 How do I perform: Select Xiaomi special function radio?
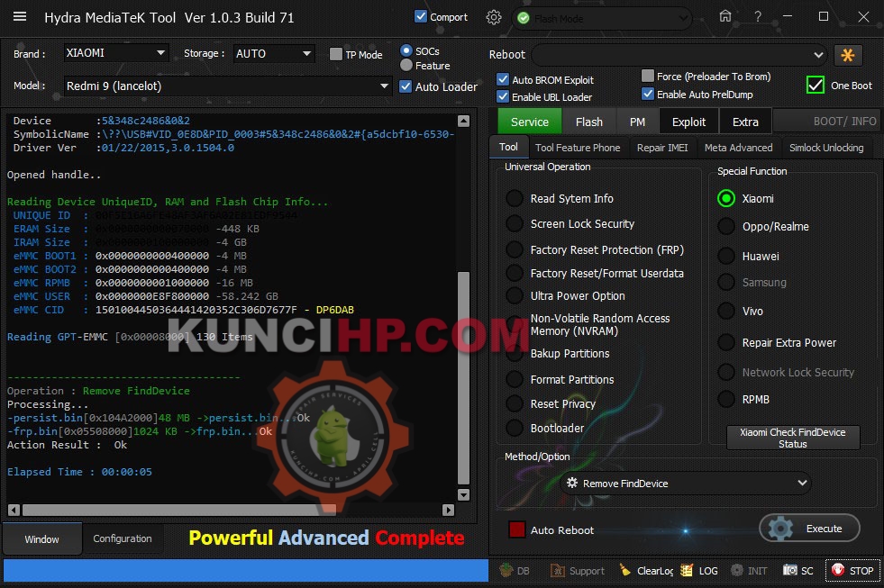click(x=726, y=198)
